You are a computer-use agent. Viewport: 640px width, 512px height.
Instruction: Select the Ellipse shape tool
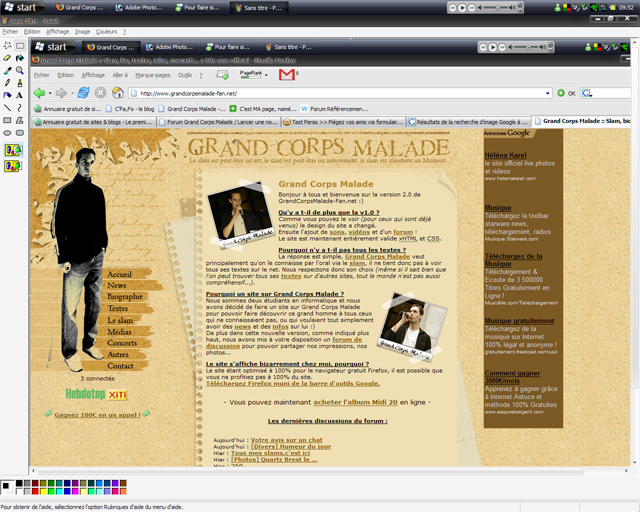(x=7, y=133)
